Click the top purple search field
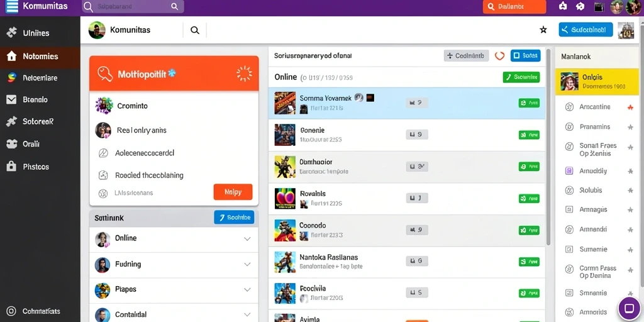Screen dimensions: 644x322 133,6
